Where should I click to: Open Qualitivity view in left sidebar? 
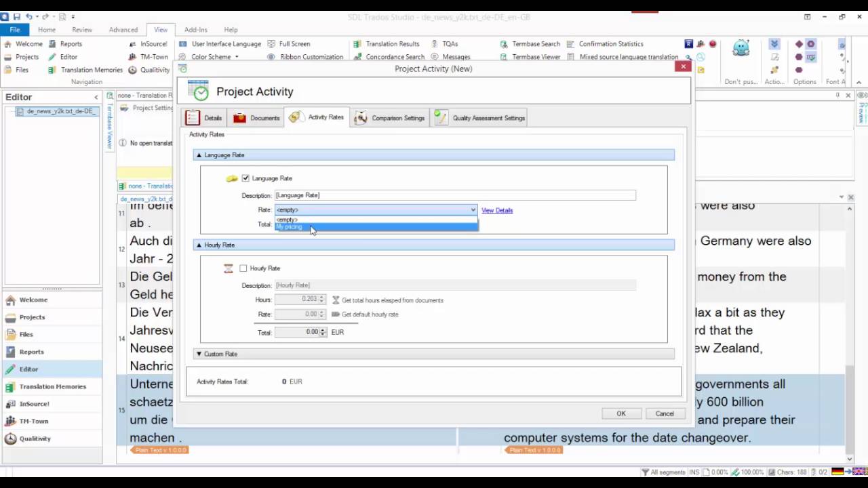pyautogui.click(x=51, y=439)
